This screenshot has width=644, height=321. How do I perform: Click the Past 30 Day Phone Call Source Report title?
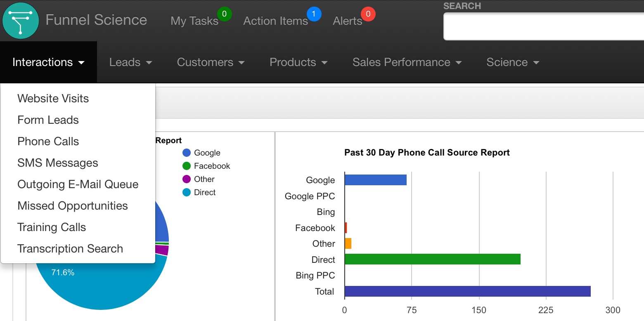pos(427,153)
